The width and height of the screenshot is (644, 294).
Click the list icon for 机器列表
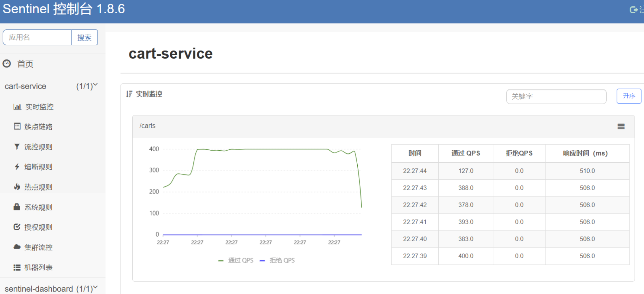(17, 267)
